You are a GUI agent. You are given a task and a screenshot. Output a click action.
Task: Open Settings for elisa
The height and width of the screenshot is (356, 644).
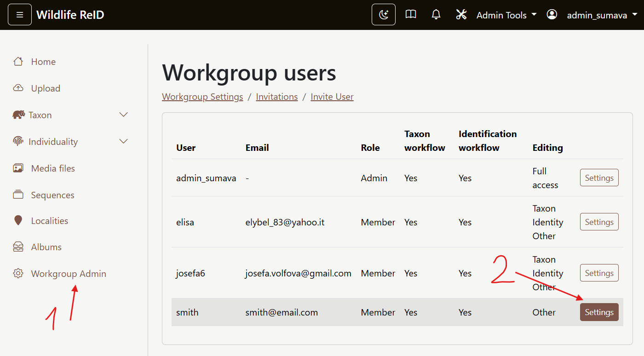pyautogui.click(x=599, y=222)
